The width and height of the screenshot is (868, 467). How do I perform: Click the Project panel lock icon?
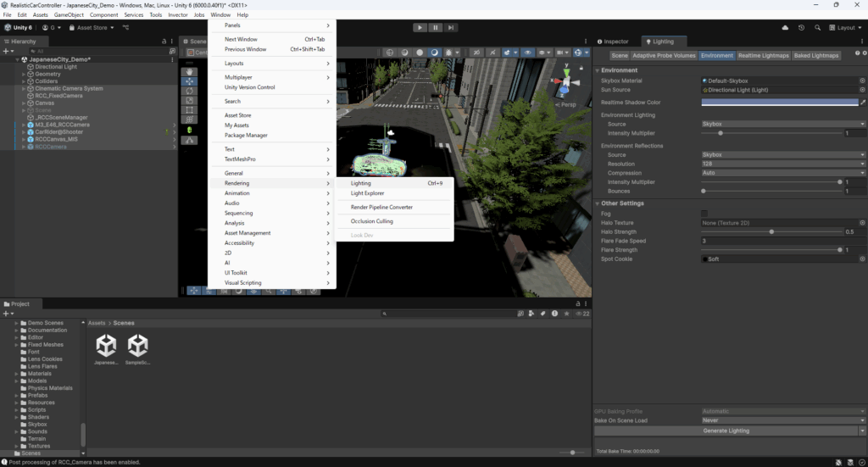578,303
